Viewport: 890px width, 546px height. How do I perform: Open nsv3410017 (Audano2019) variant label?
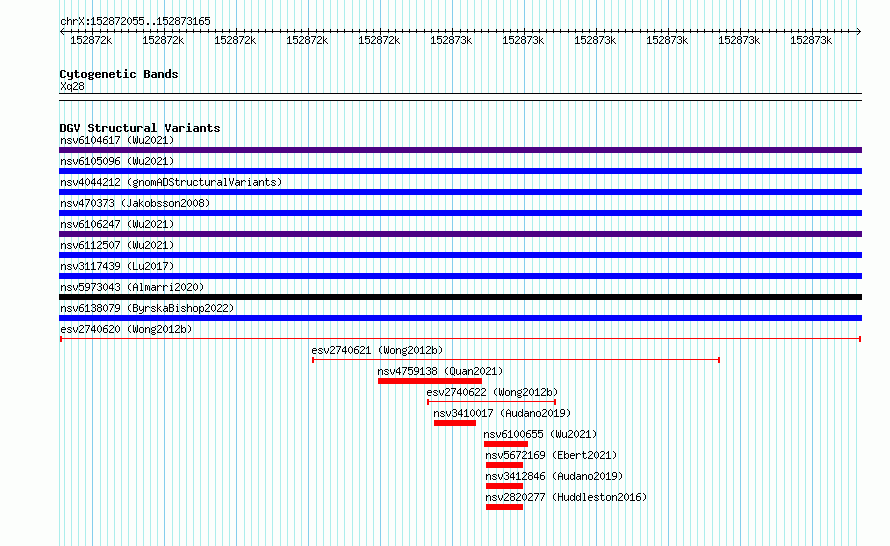pyautogui.click(x=502, y=413)
